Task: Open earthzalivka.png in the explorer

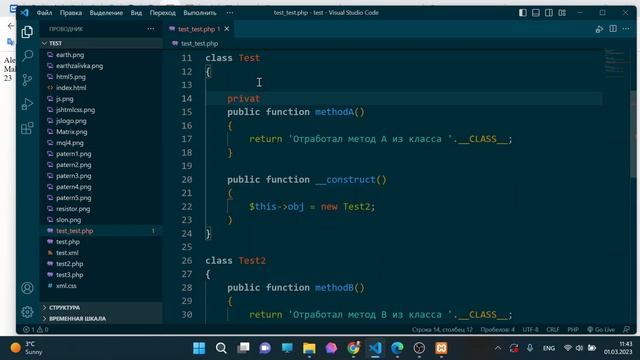Action: [x=80, y=66]
